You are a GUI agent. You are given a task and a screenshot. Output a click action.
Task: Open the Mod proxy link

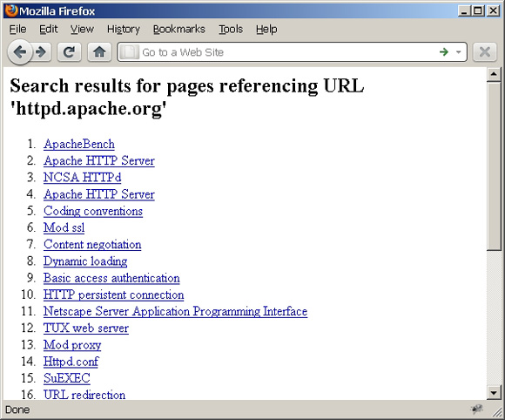[x=72, y=345]
